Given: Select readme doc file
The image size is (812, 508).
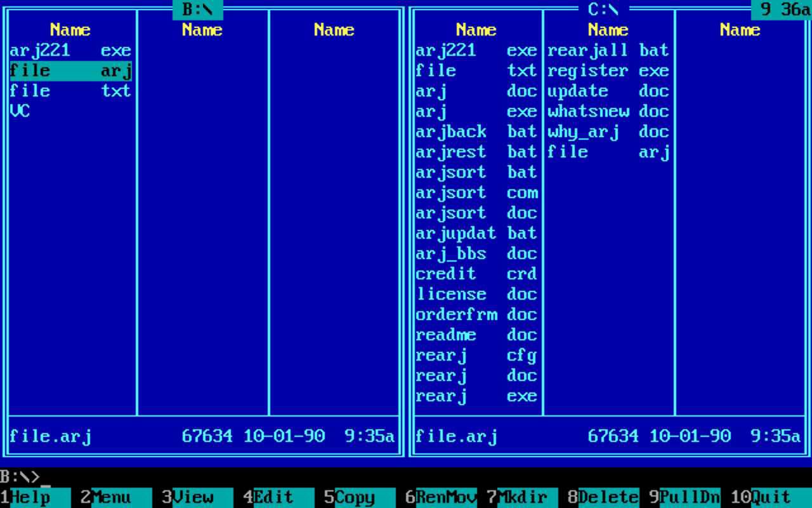Looking at the screenshot, I should 476,335.
